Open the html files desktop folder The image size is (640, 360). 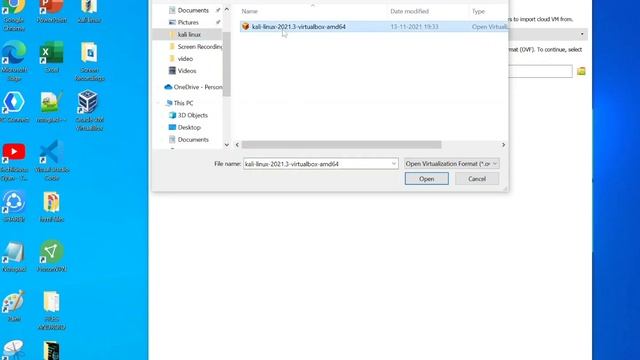coord(51,206)
